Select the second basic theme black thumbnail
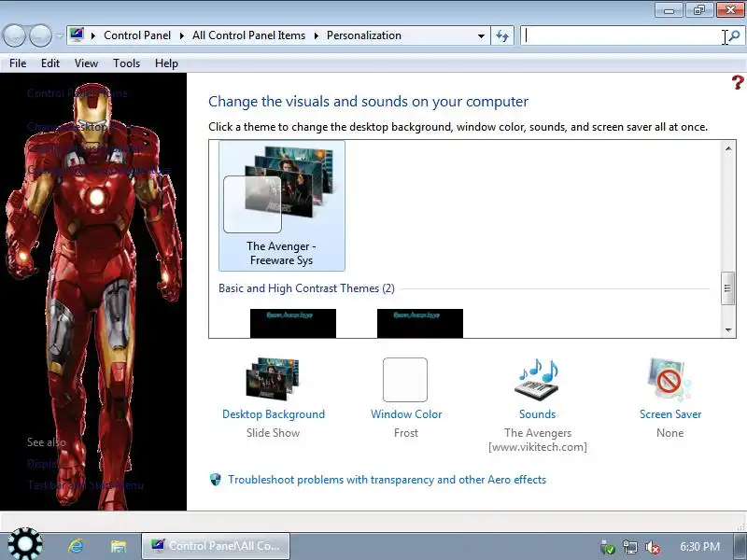Image resolution: width=747 pixels, height=560 pixels. (419, 323)
